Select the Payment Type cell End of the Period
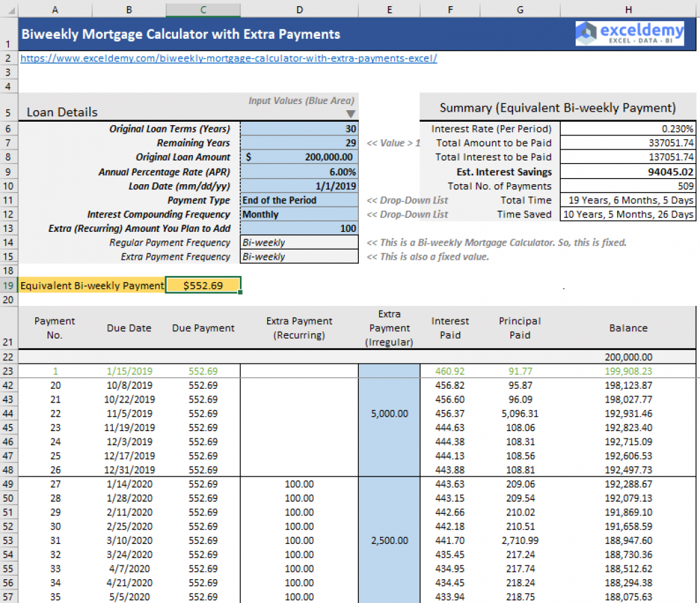Image resolution: width=700 pixels, height=603 pixels. [x=299, y=200]
